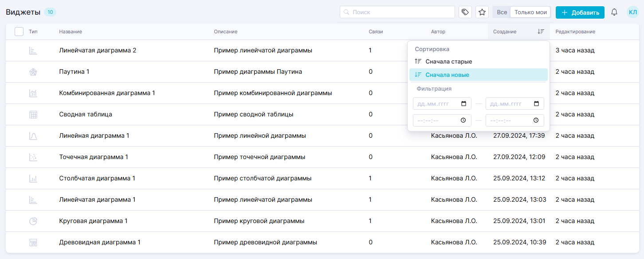Image resolution: width=644 pixels, height=259 pixels.
Task: Open the КЛ user avatar menu
Action: coord(632,12)
